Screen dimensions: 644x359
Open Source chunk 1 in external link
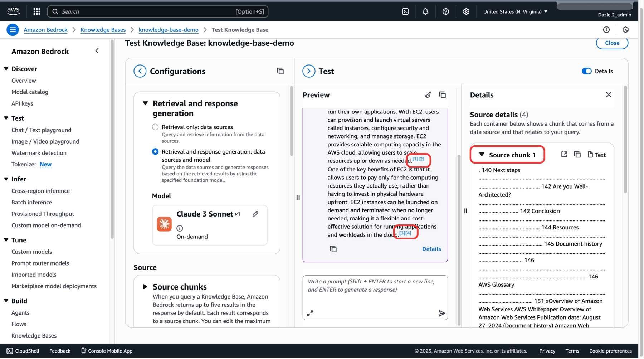tap(564, 155)
